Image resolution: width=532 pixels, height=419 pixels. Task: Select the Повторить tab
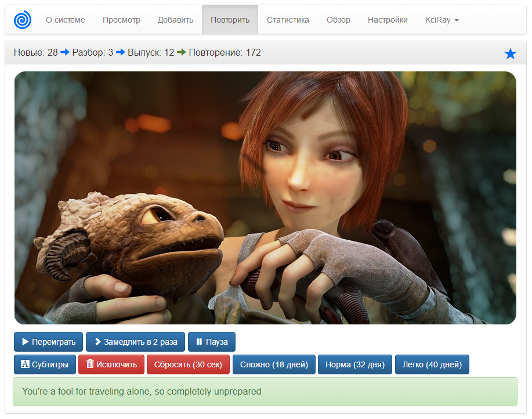pyautogui.click(x=230, y=20)
